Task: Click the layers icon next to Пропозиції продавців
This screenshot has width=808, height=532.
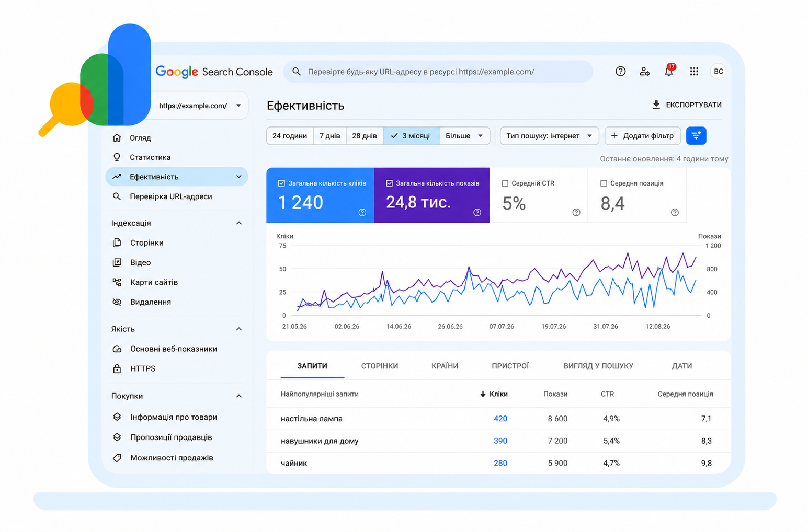Action: coord(117,437)
